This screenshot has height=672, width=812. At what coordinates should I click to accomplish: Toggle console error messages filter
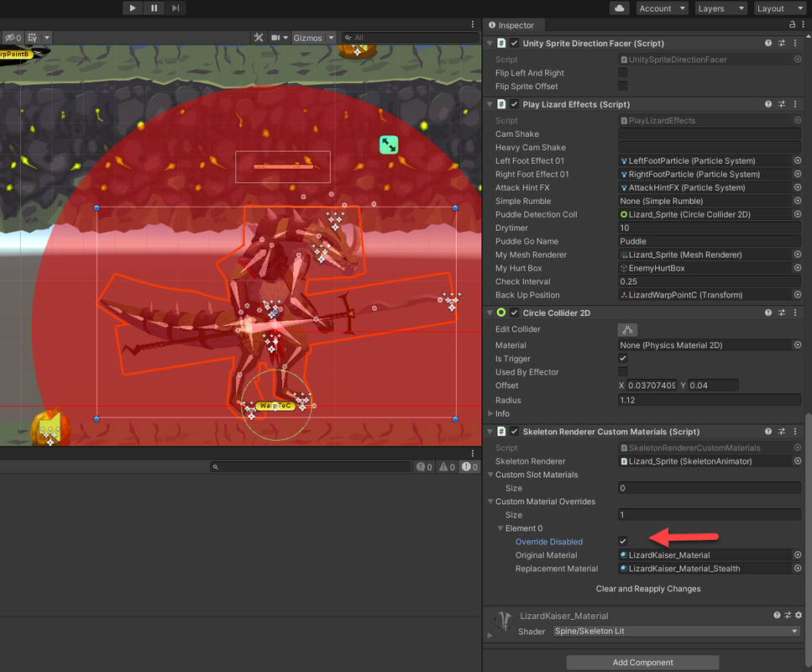469,467
